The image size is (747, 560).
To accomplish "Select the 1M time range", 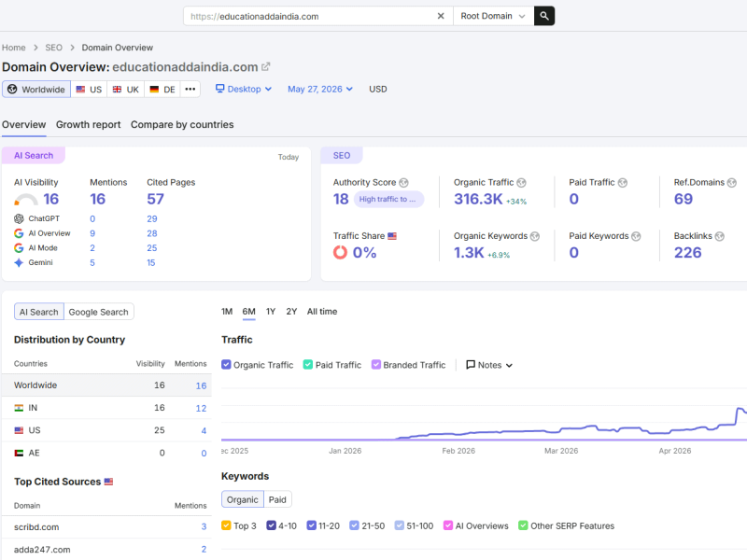I will pyautogui.click(x=227, y=312).
